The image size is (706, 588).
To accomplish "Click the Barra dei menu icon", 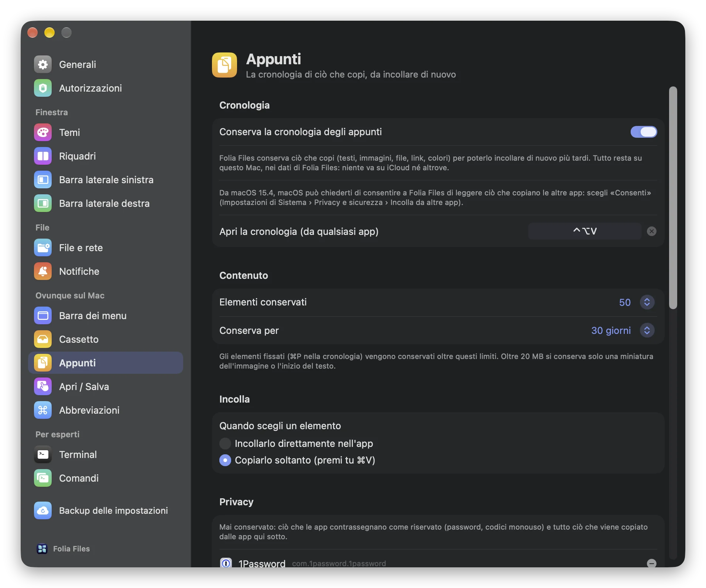I will [x=43, y=316].
